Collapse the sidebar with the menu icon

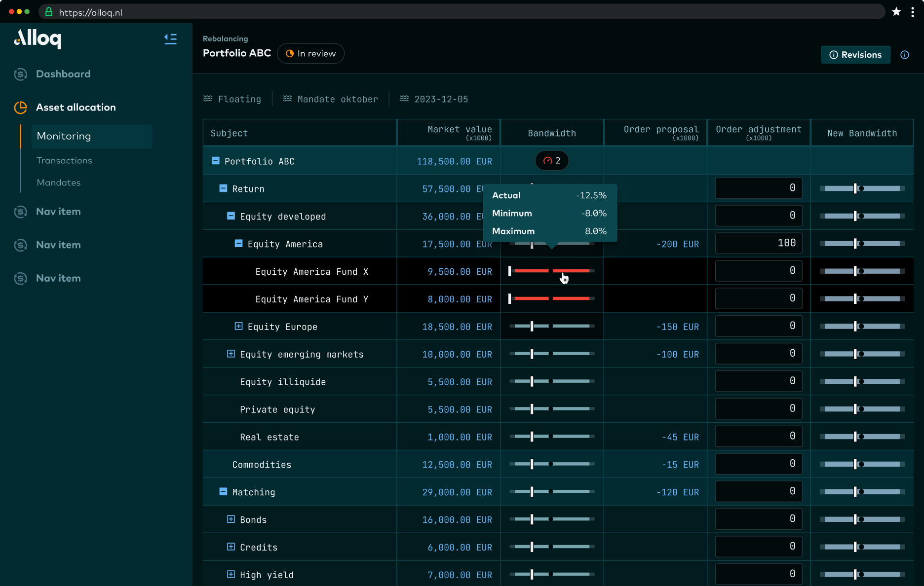[x=170, y=39]
